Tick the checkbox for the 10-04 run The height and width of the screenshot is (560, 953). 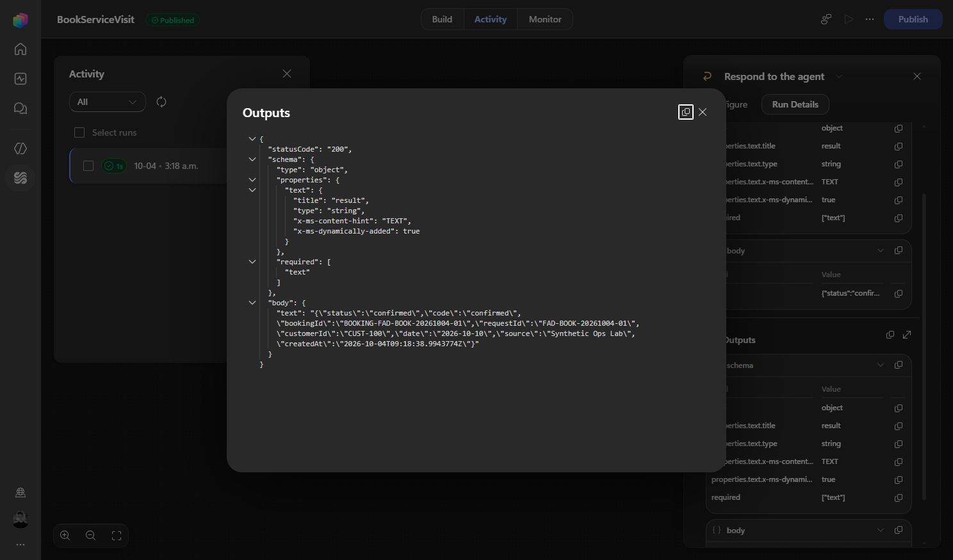pyautogui.click(x=88, y=166)
